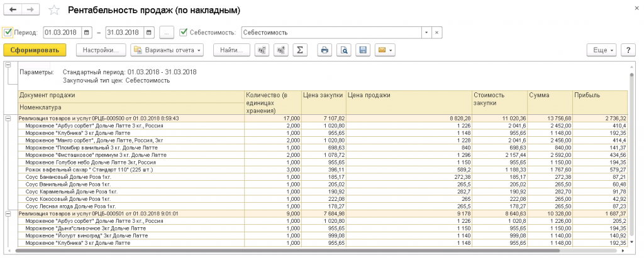Collapse all groups toolbar icon
Screen dimensions: 644x258
pos(262,50)
